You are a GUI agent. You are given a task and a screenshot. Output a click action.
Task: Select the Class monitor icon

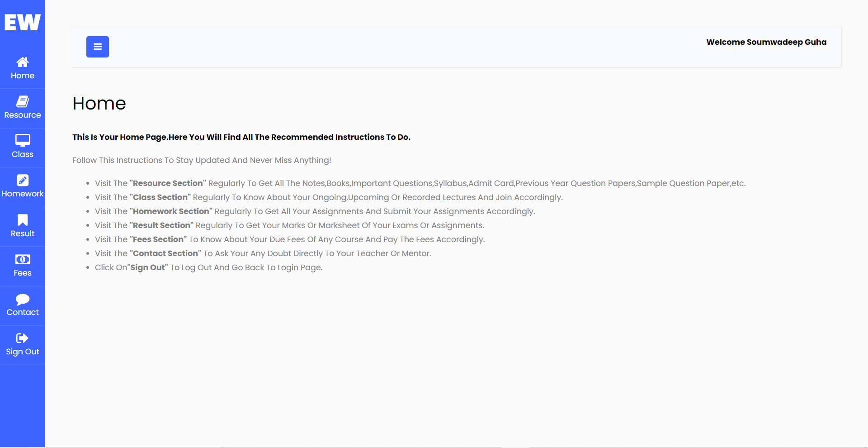click(23, 140)
